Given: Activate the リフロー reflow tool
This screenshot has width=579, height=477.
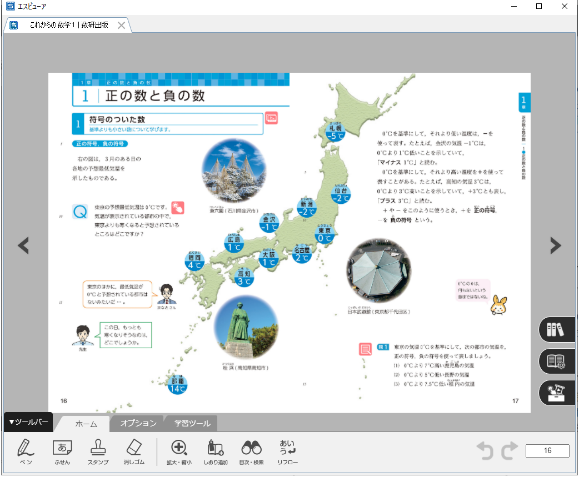Looking at the screenshot, I should tap(287, 451).
